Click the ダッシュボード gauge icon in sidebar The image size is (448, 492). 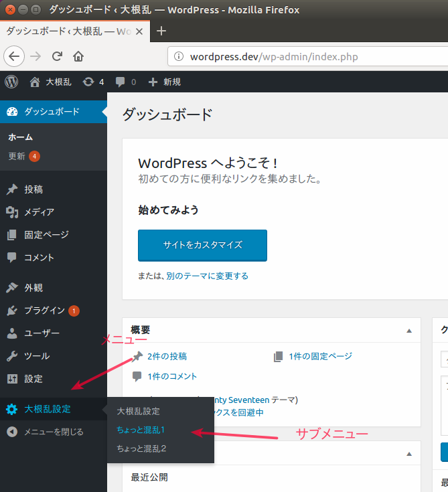[x=12, y=112]
